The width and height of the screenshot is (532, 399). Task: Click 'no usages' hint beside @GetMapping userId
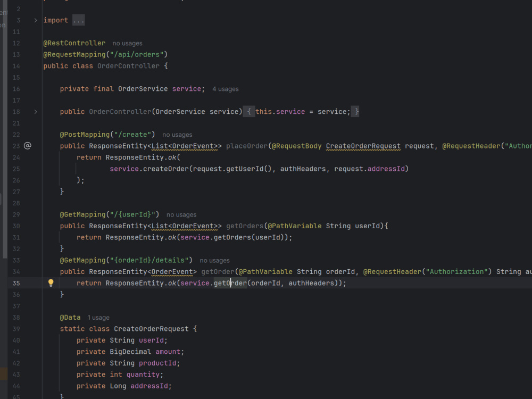pos(181,215)
